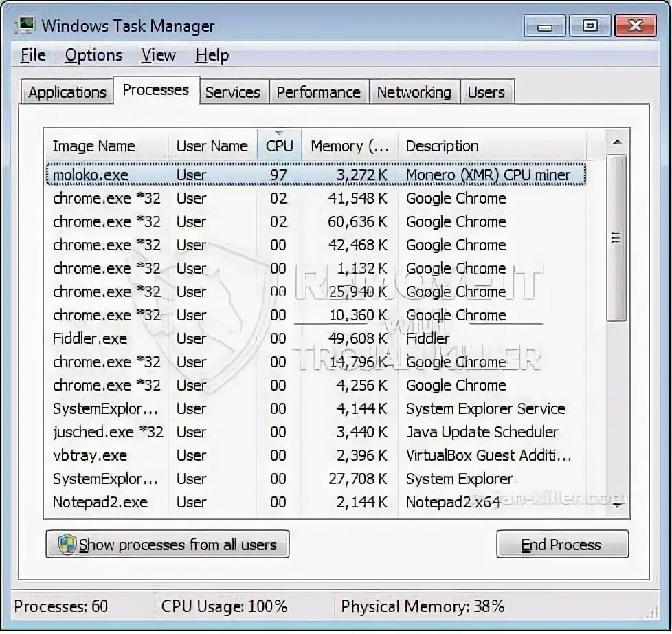Click Show processes from all users
Screen dimensions: 672x634
168,545
